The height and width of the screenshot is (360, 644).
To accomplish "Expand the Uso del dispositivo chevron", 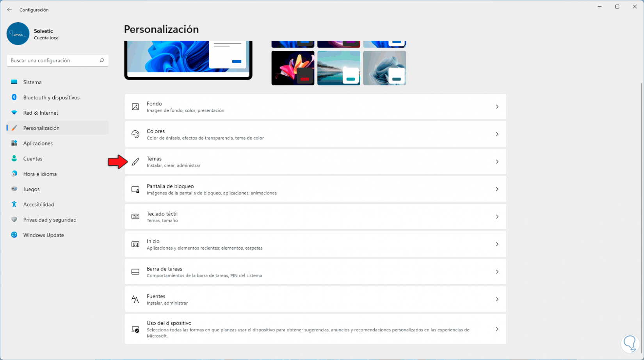I will pos(497,329).
